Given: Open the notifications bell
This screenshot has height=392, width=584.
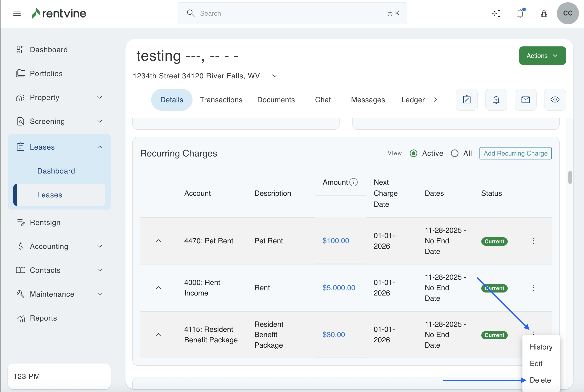Looking at the screenshot, I should click(520, 13).
